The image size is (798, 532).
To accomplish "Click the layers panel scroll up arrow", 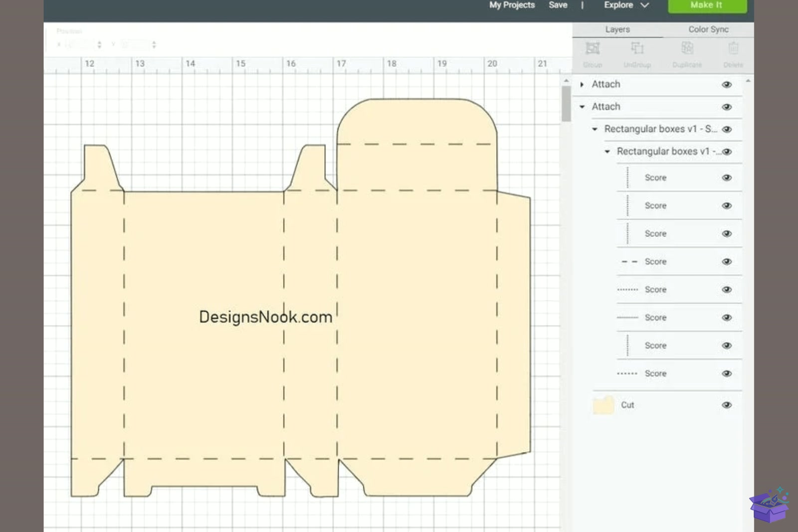I will click(748, 81).
